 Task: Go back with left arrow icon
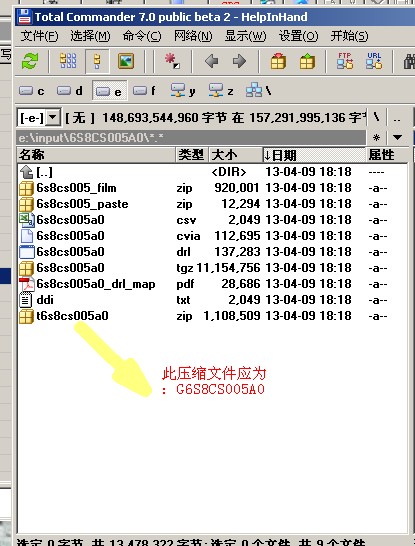pyautogui.click(x=211, y=61)
